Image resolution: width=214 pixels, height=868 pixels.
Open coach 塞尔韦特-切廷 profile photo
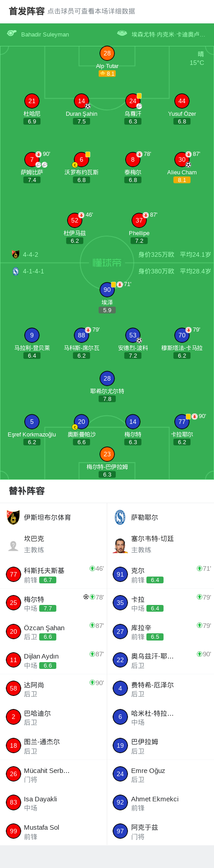(120, 545)
